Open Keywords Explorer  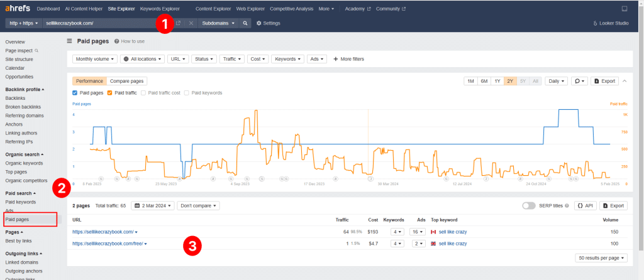click(x=160, y=9)
